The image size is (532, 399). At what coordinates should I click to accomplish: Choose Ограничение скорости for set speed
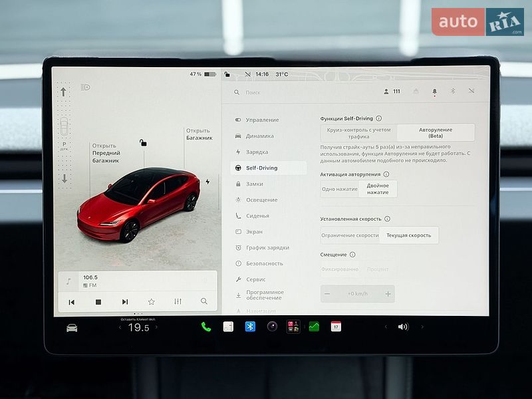350,235
